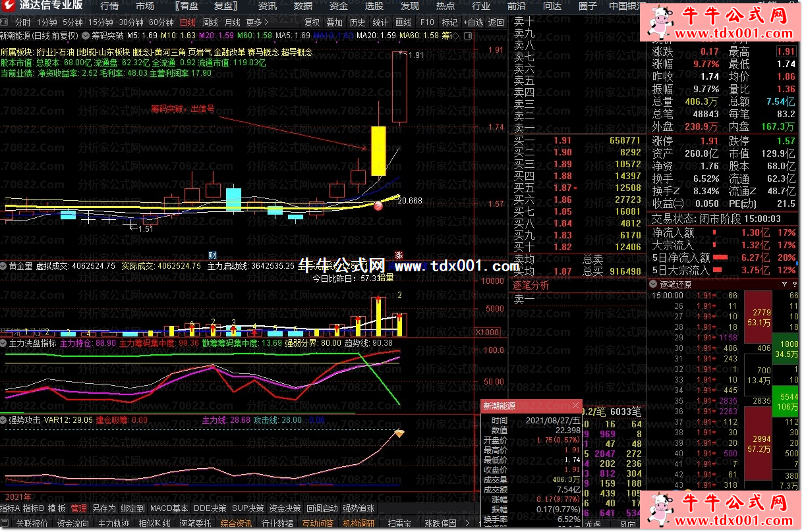
Task: Select the 管理 tab at the bottom
Action: (78, 508)
